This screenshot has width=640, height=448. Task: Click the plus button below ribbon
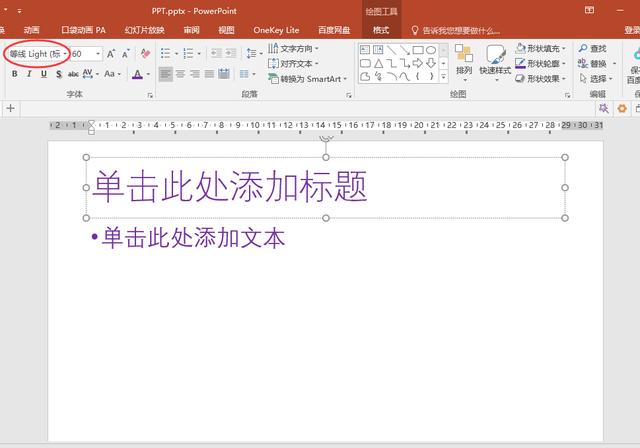click(x=11, y=109)
